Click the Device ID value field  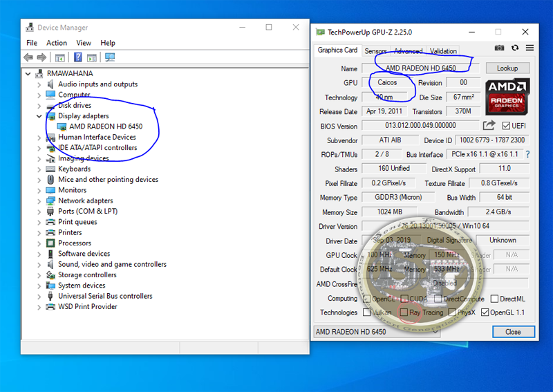pos(492,140)
